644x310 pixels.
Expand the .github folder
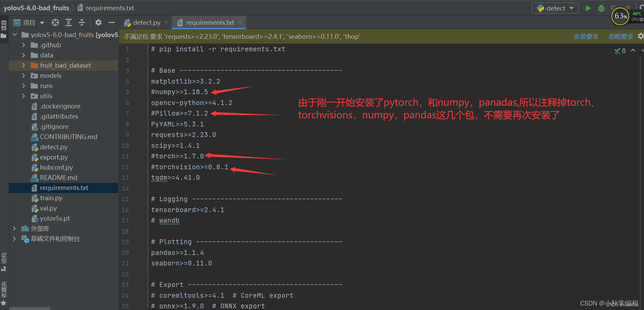click(x=23, y=45)
